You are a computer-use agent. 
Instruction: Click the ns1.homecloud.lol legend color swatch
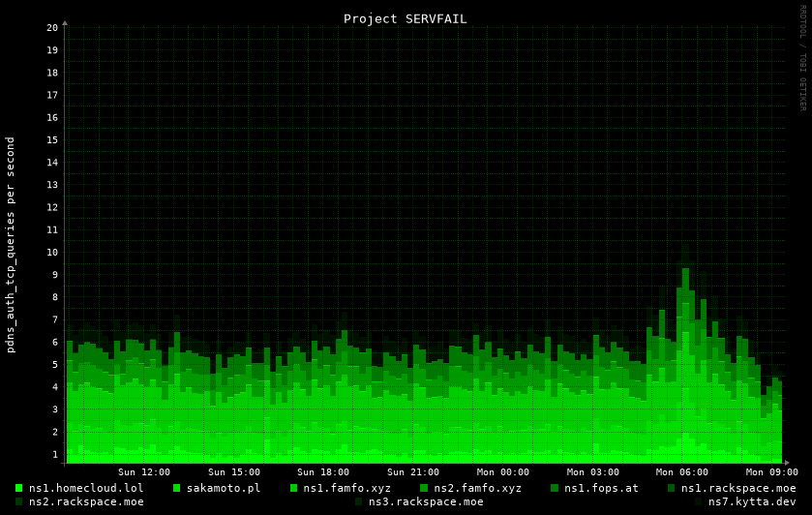tap(19, 488)
